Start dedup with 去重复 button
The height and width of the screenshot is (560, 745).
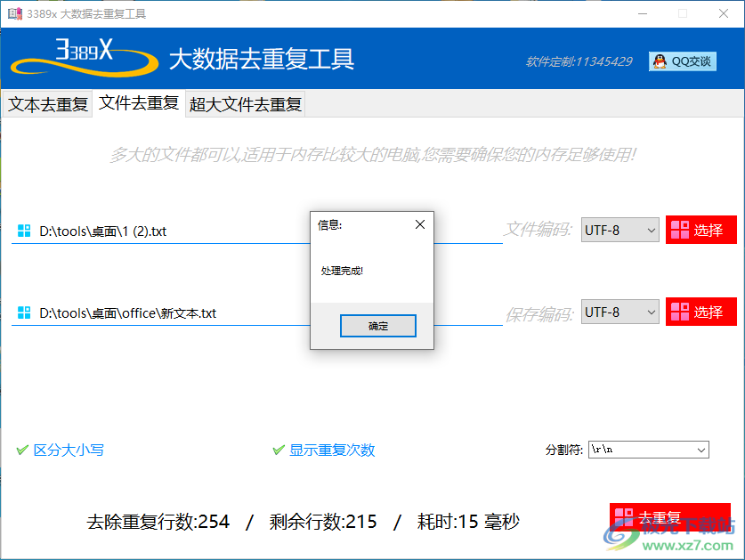(670, 517)
